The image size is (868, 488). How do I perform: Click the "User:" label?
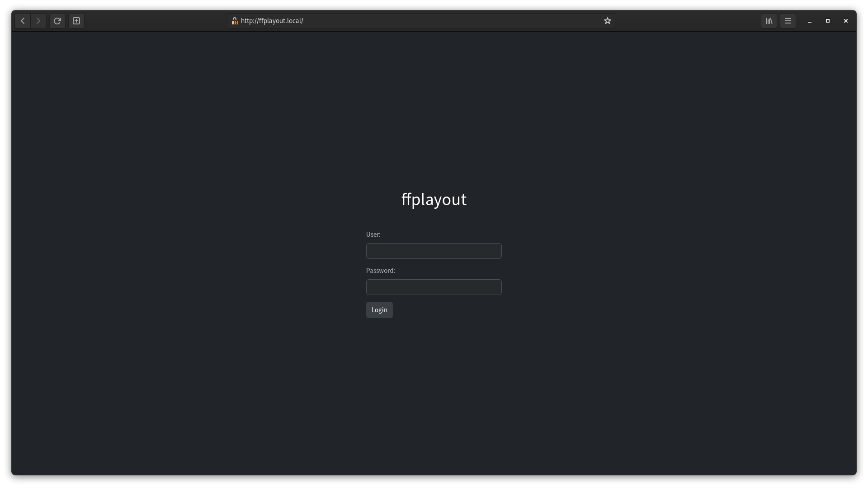(373, 235)
